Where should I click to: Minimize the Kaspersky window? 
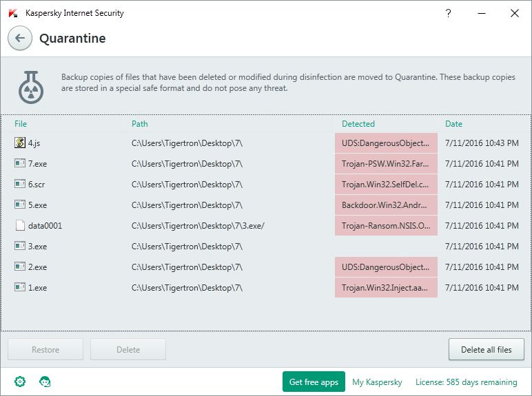coord(482,13)
